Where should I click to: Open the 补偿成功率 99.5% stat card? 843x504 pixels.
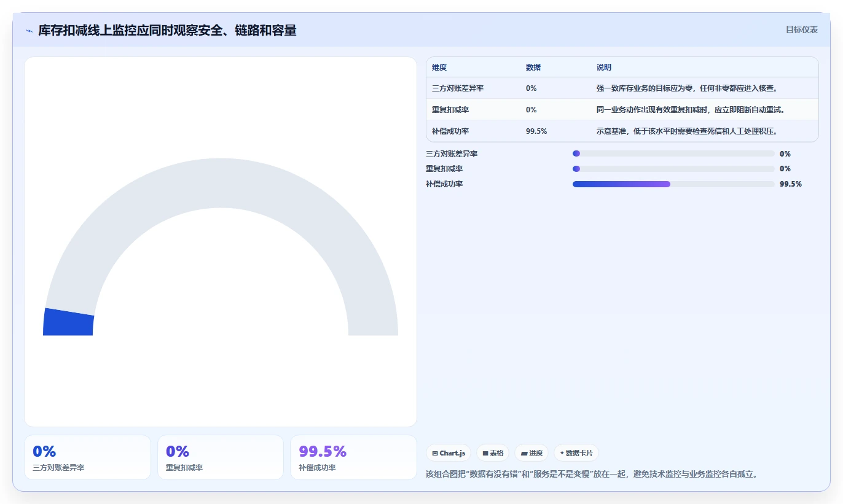pos(353,457)
